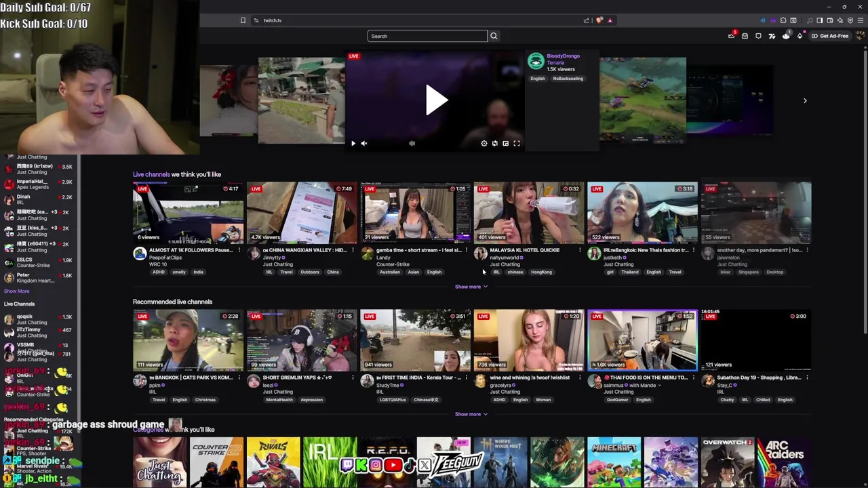Open the inbox notifications icon
Screen dimensions: 868x488
pos(745,36)
